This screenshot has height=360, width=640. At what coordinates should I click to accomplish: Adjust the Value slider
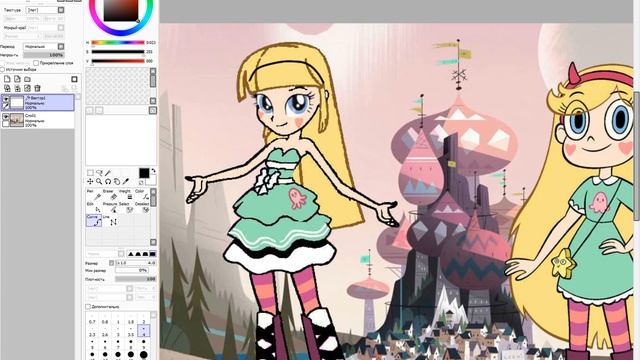(118, 61)
